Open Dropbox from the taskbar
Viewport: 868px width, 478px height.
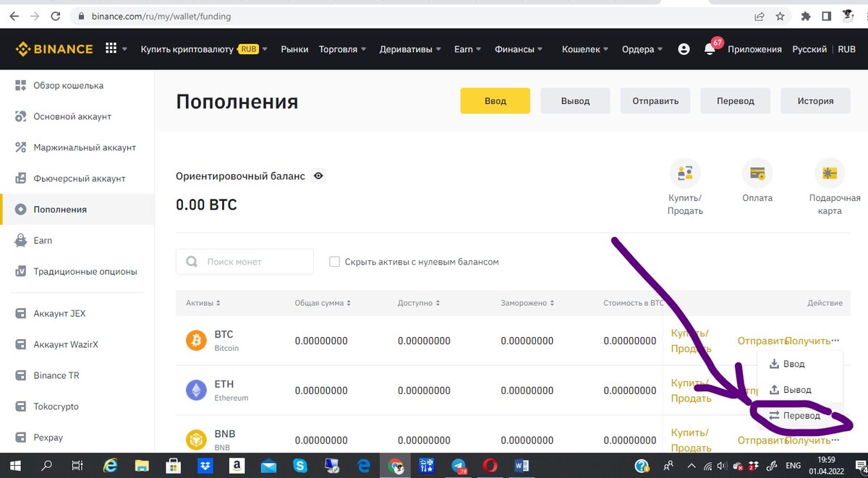point(205,466)
